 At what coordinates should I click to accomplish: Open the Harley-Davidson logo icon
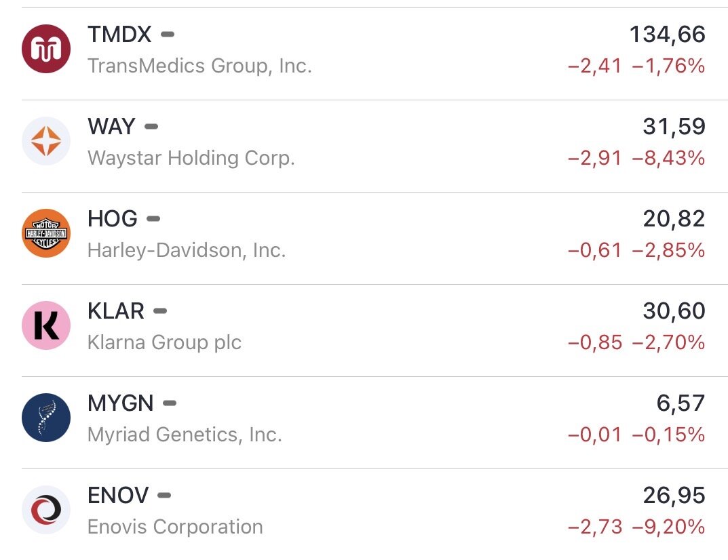[46, 233]
